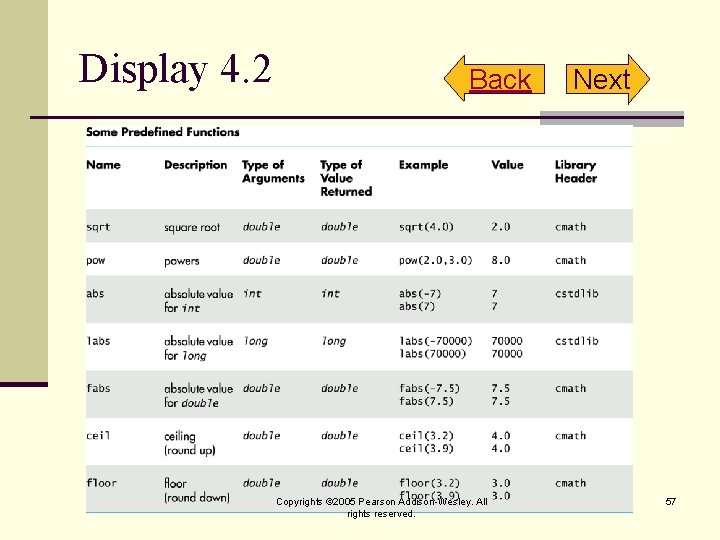The width and height of the screenshot is (720, 540).
Task: Click the "floor (round down)" description
Action: pyautogui.click(x=197, y=490)
